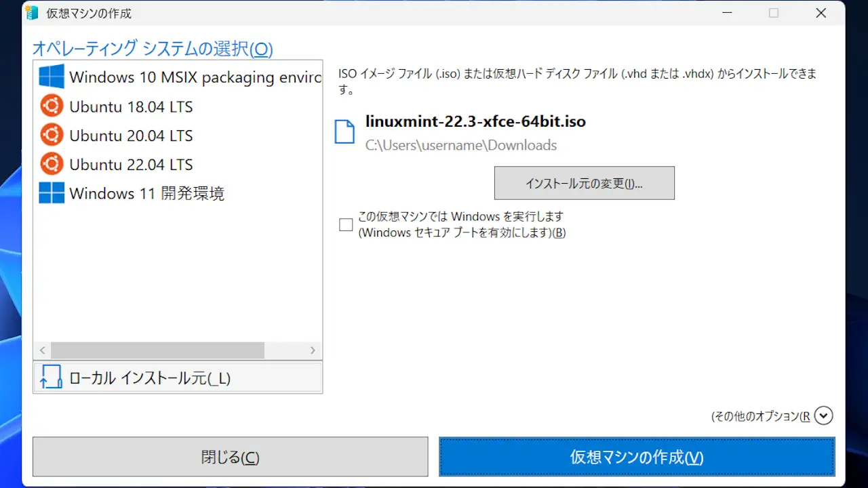Click the Hyper-V app icon in title bar
The width and height of the screenshot is (868, 488).
31,13
